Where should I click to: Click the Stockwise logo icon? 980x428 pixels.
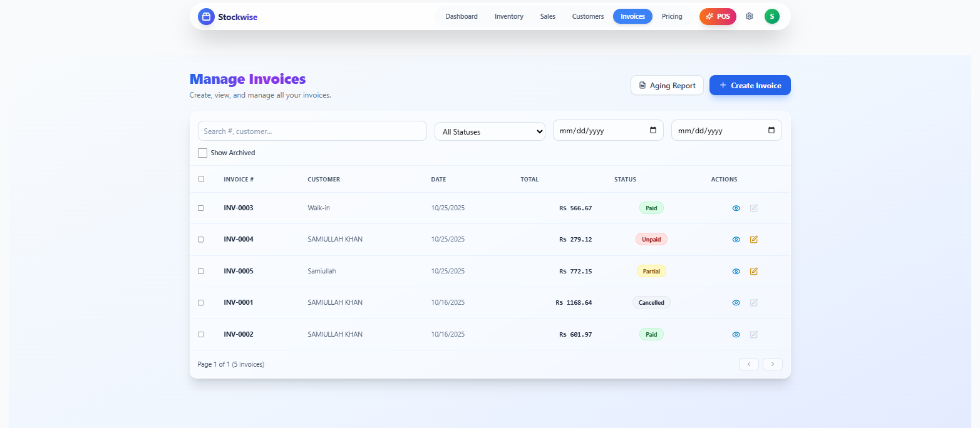[206, 17]
